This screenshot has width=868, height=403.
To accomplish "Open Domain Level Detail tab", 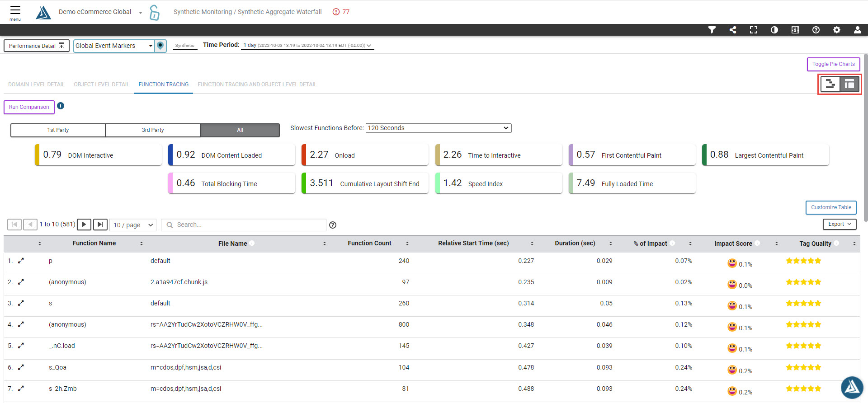I will click(x=37, y=84).
